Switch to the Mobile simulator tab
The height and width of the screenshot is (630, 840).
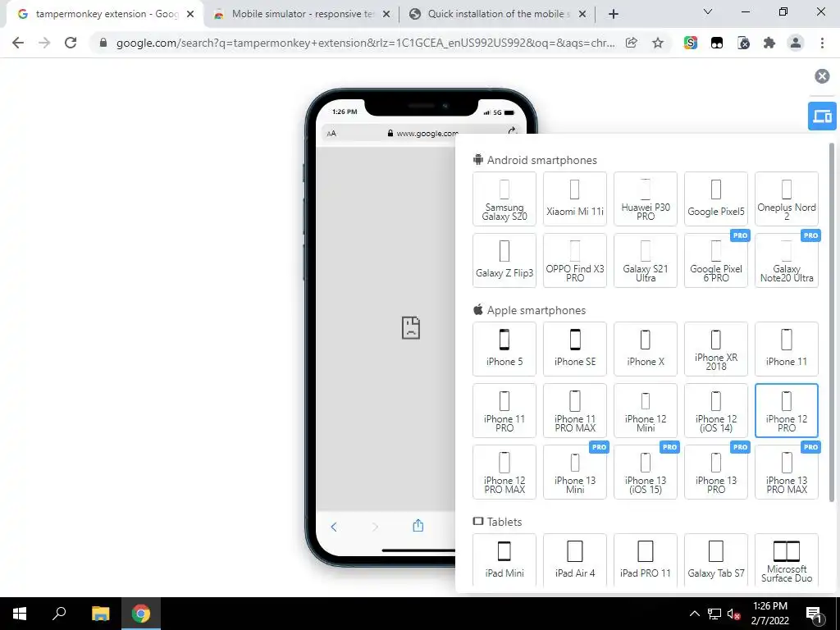pyautogui.click(x=303, y=14)
